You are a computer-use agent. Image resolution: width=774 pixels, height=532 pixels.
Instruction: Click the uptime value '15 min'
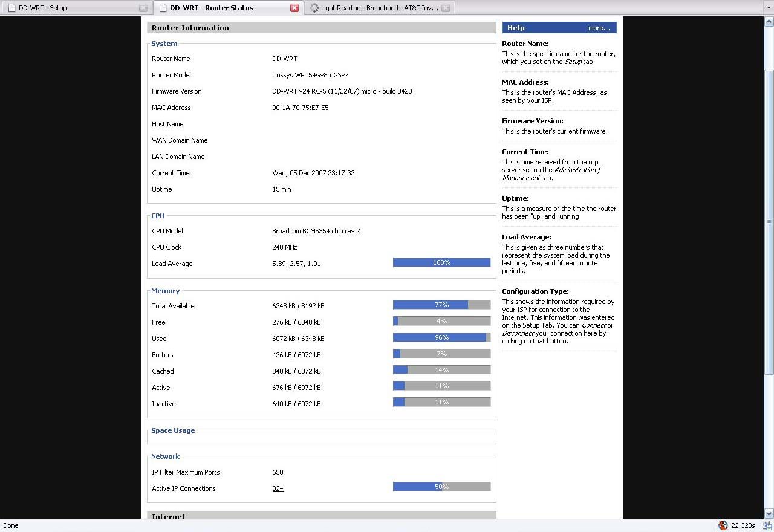tap(282, 189)
